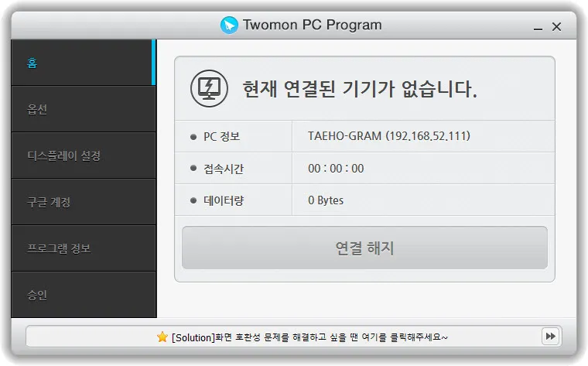Close the Twomon PC Program window
This screenshot has height=366, width=588.
(556, 26)
